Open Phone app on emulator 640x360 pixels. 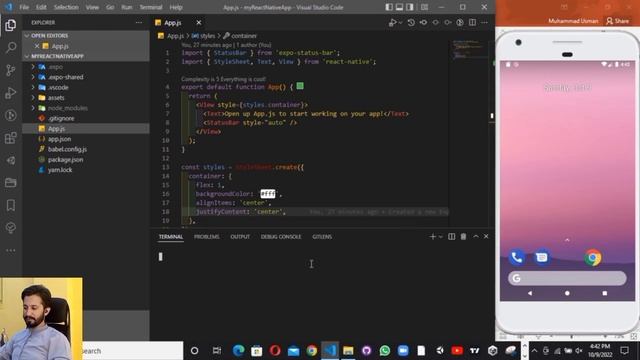[x=517, y=258]
